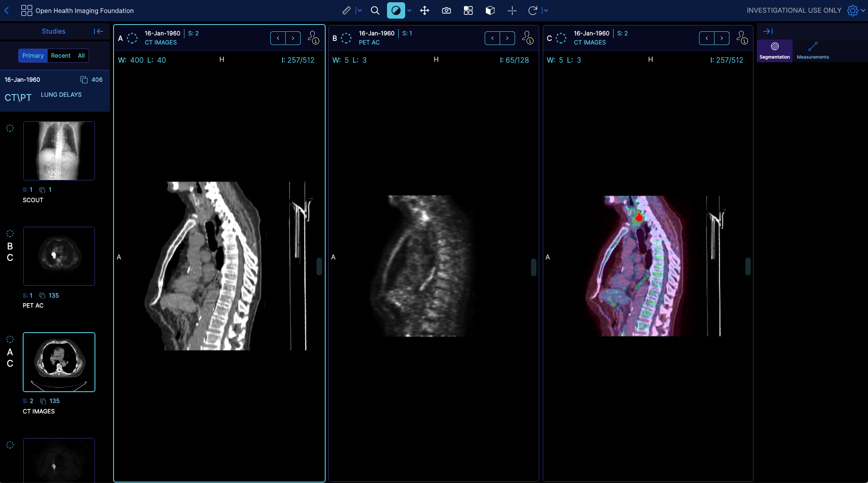Expand the measurement tool dropdown arrow
Screen dimensions: 868x483
[359, 10]
